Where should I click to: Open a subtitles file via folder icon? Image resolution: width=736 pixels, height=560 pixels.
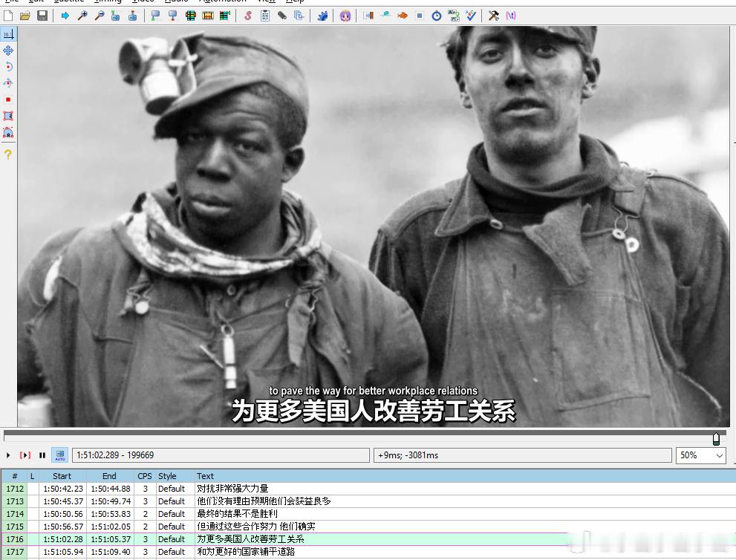(x=25, y=16)
